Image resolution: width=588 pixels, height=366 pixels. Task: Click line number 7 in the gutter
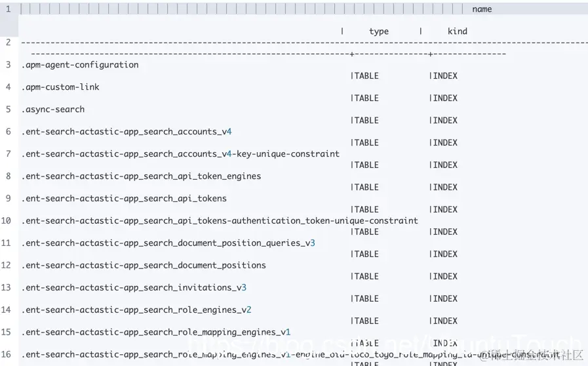9,154
